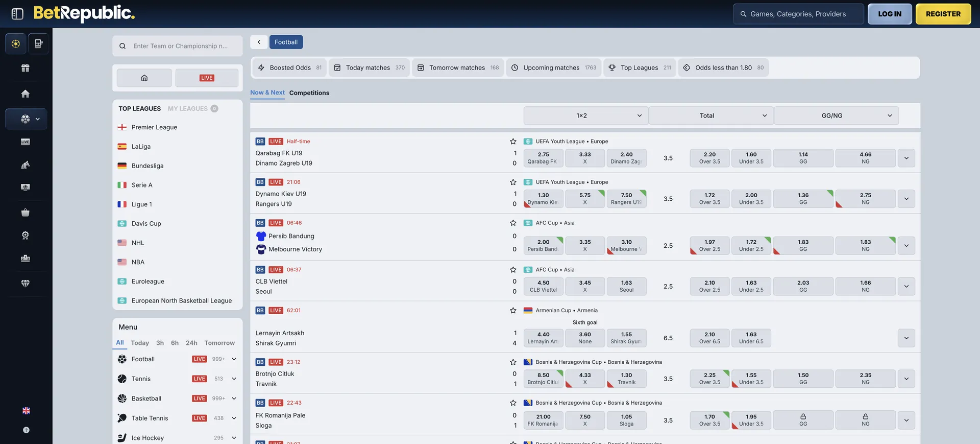The image size is (980, 444).
Task: Expand the Tennis menu chevron
Action: pos(234,379)
